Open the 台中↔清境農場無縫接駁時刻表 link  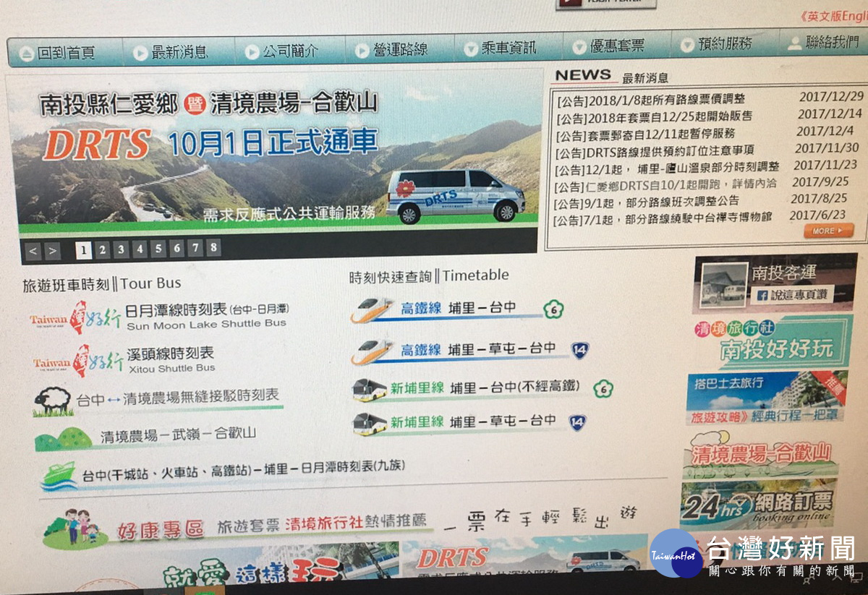[178, 398]
